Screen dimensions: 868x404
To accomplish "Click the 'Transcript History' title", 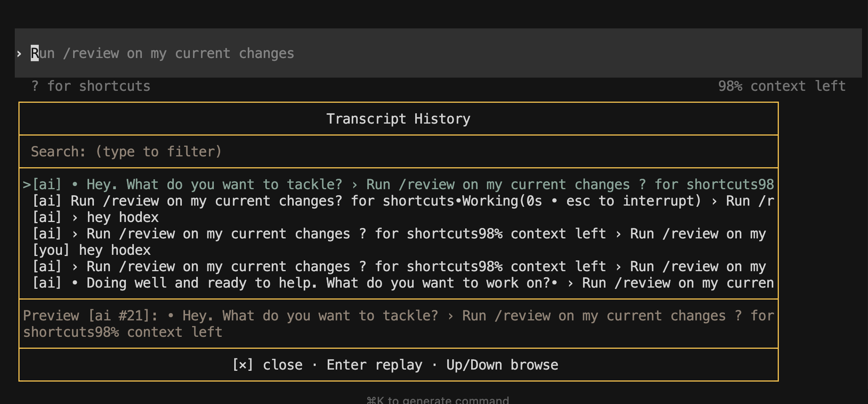I will (398, 119).
